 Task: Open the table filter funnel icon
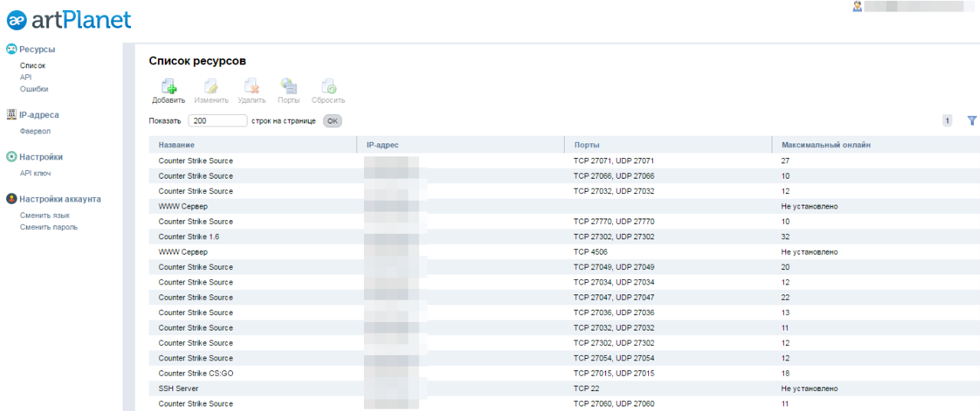[972, 120]
